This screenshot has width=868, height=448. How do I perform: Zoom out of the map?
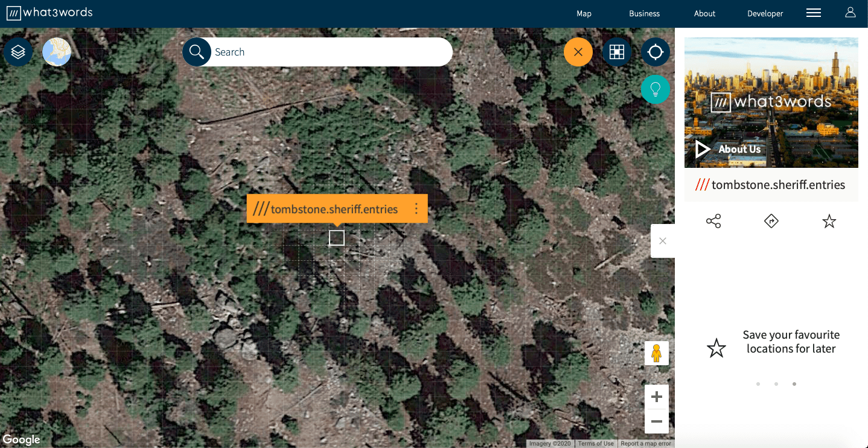click(657, 421)
